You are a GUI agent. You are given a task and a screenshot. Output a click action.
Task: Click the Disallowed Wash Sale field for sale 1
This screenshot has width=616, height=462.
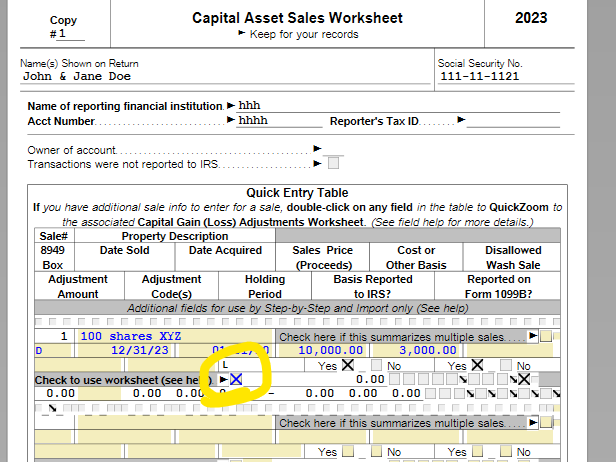pyautogui.click(x=510, y=350)
